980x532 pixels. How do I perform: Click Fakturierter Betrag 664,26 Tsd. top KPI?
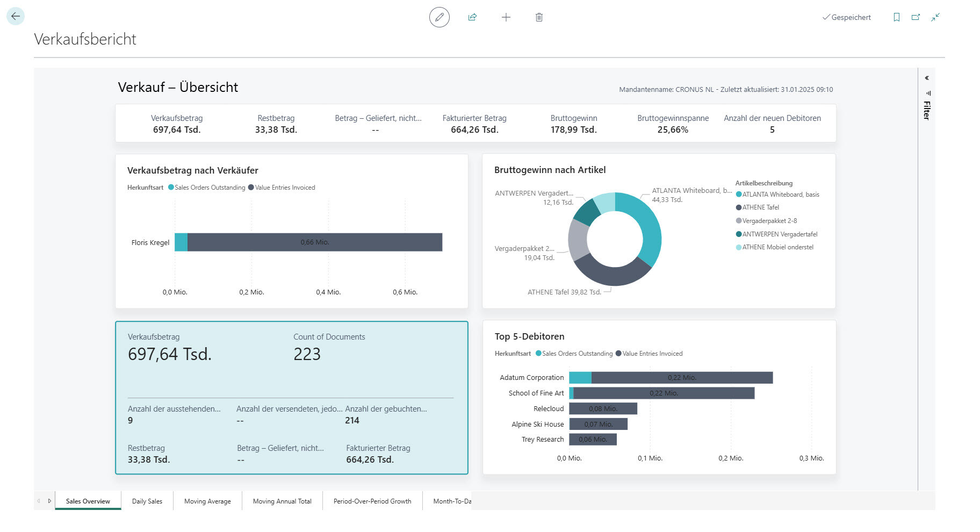(x=474, y=124)
